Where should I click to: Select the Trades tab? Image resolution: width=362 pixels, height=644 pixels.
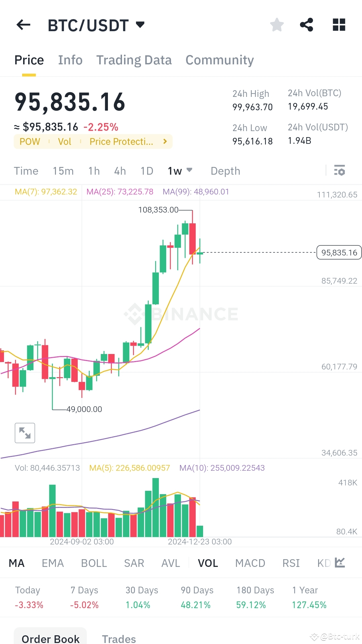(119, 638)
